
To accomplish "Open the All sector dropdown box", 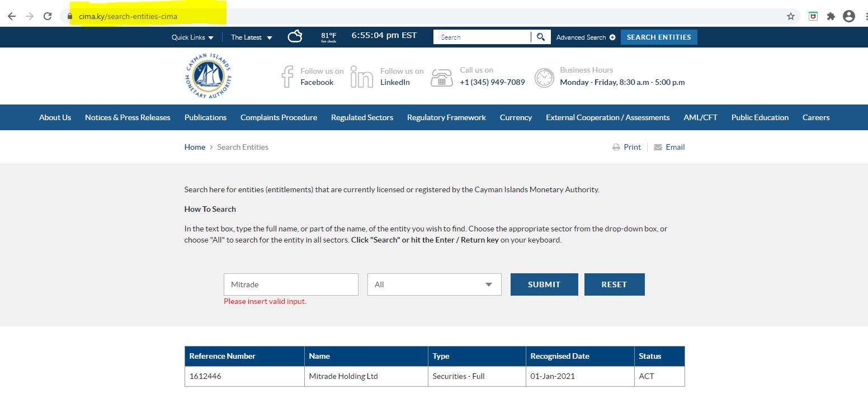I will coord(434,284).
